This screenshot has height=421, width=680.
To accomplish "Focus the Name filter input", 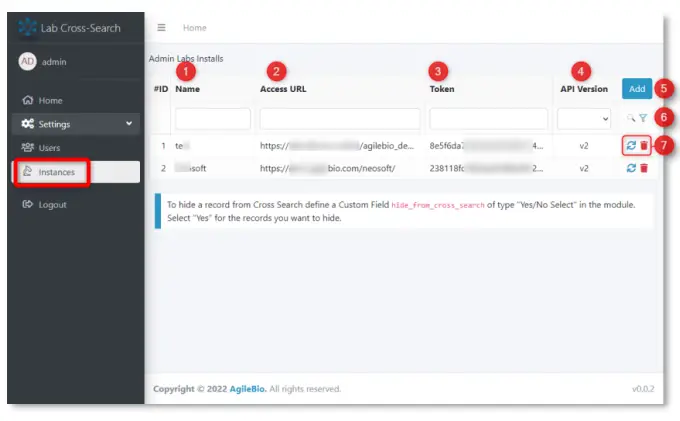I will click(x=212, y=119).
